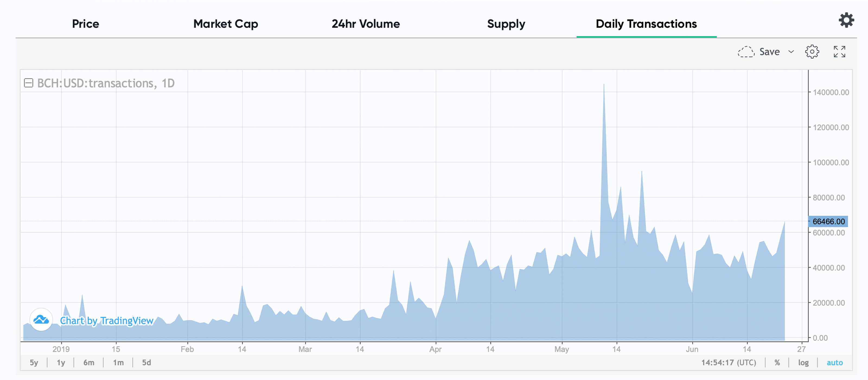868x380 pixels.
Task: Choose the 1m time range
Action: [118, 362]
